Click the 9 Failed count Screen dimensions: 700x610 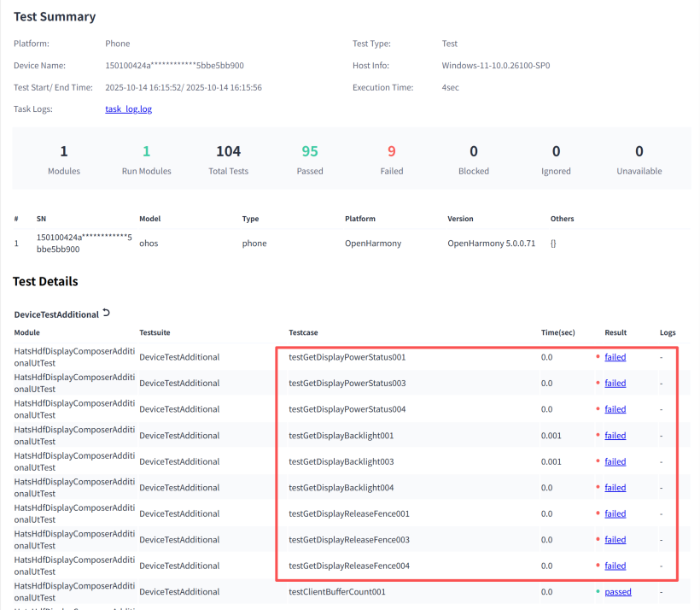pos(392,151)
